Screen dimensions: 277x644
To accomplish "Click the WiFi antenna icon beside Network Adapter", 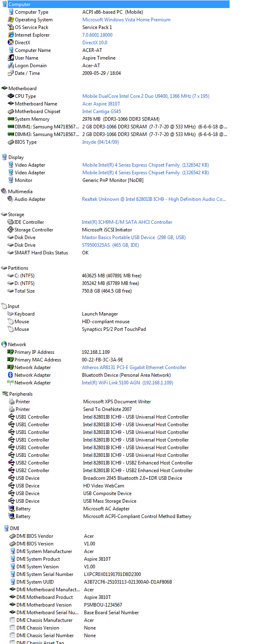I will coord(10,383).
